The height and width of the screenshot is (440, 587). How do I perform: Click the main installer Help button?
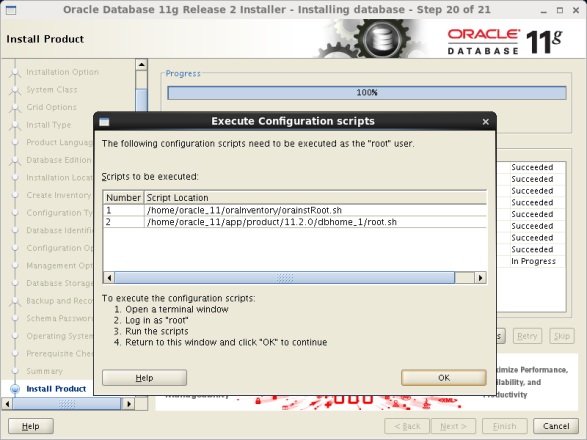pos(31,426)
